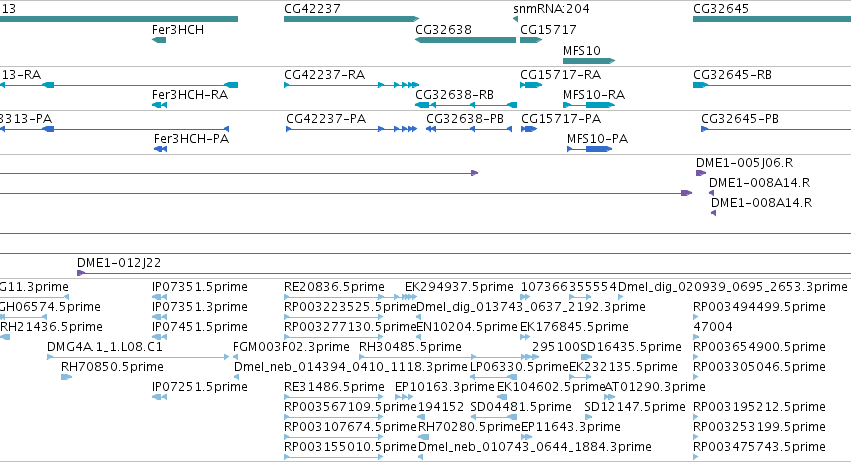Click EST EP10163.3prime
The height and width of the screenshot is (462, 851).
click(x=444, y=387)
